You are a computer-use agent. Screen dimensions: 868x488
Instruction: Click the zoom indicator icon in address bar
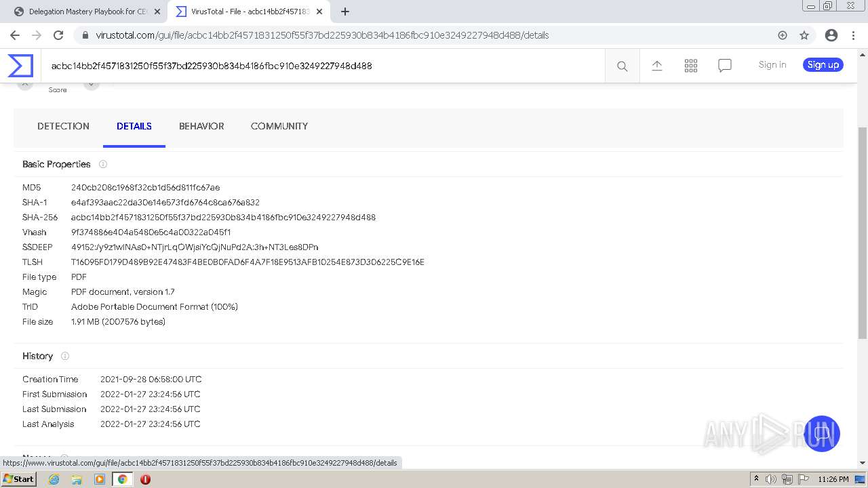(x=783, y=35)
